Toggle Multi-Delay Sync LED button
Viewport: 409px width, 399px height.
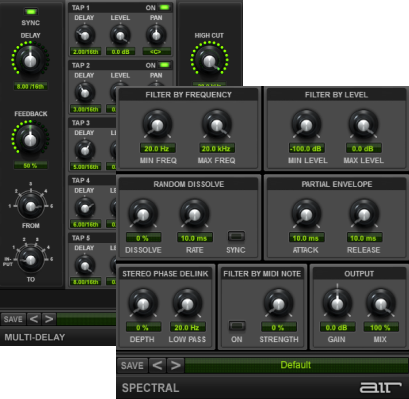click(x=31, y=12)
